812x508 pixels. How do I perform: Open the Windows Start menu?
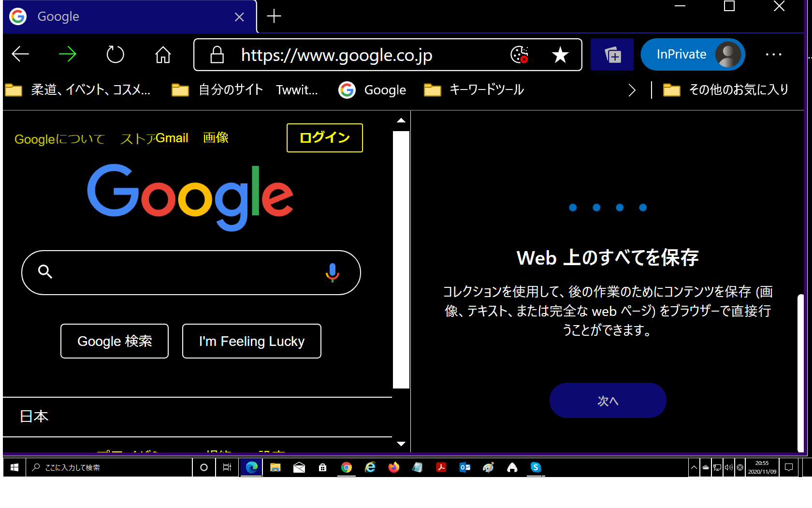[x=14, y=467]
